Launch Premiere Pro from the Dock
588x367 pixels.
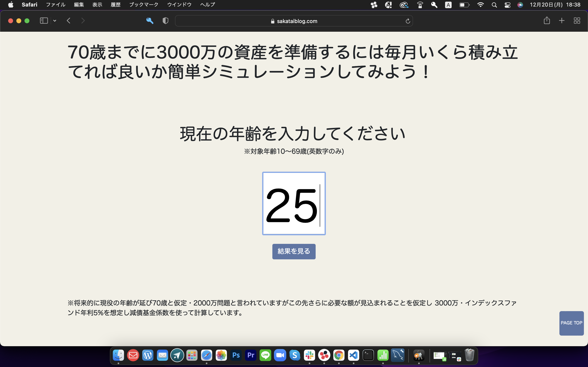coord(251,355)
